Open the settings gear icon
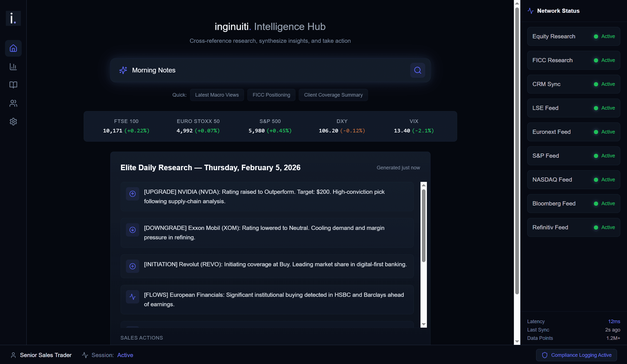The image size is (627, 364). [x=13, y=122]
